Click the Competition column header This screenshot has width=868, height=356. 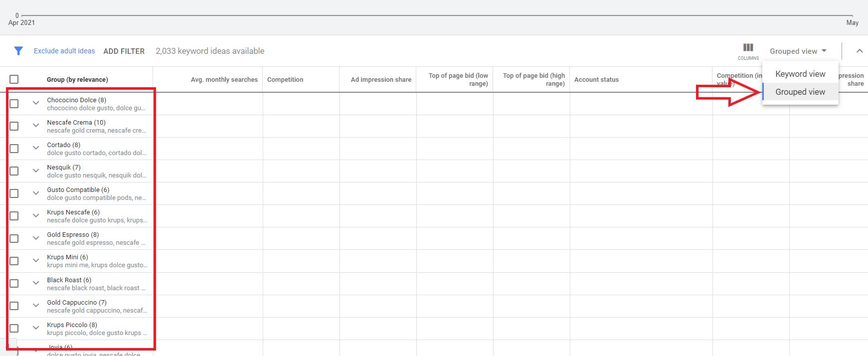point(285,80)
